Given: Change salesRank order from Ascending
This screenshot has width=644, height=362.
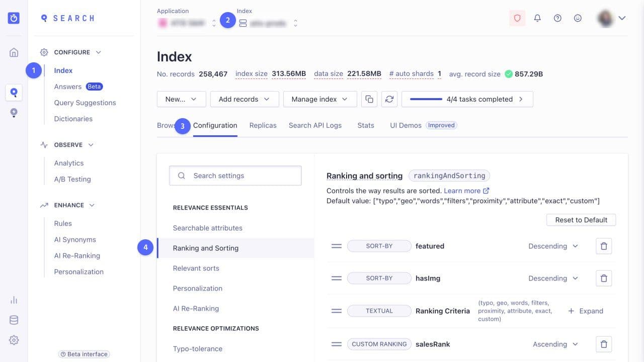Looking at the screenshot, I should 555,344.
